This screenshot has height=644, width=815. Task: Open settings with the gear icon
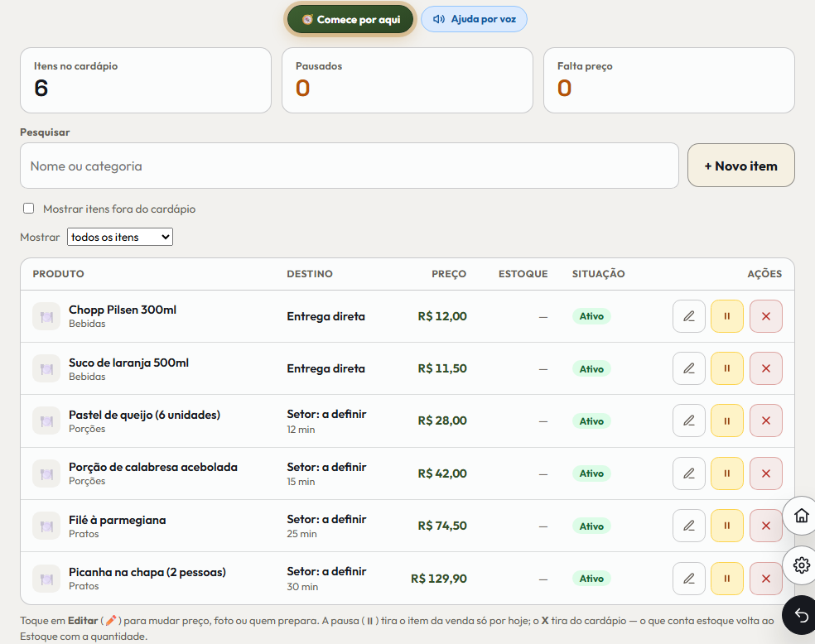click(802, 565)
